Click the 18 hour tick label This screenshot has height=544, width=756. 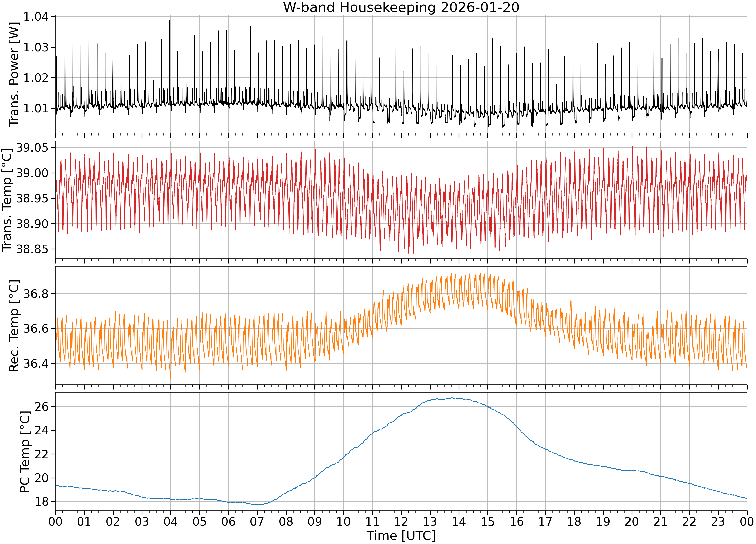pyautogui.click(x=574, y=521)
